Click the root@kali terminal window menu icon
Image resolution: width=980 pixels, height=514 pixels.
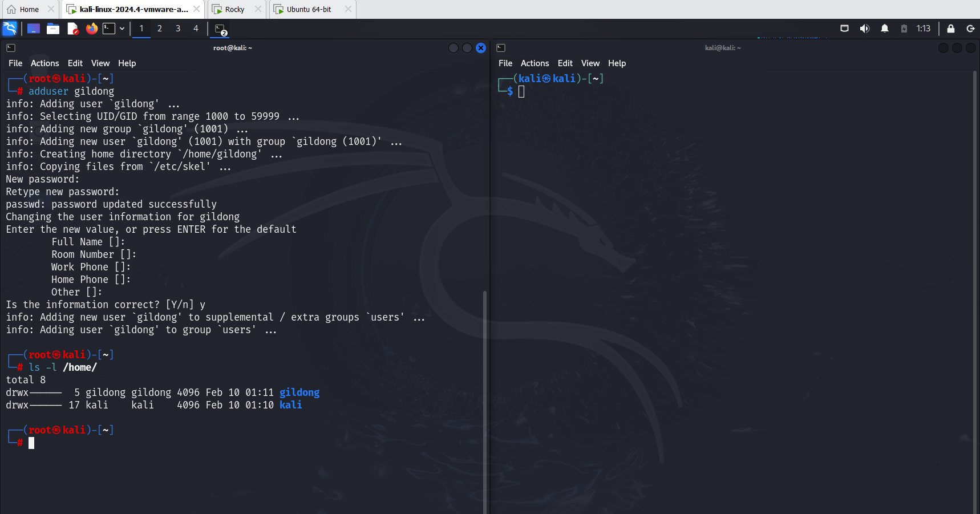pyautogui.click(x=11, y=48)
